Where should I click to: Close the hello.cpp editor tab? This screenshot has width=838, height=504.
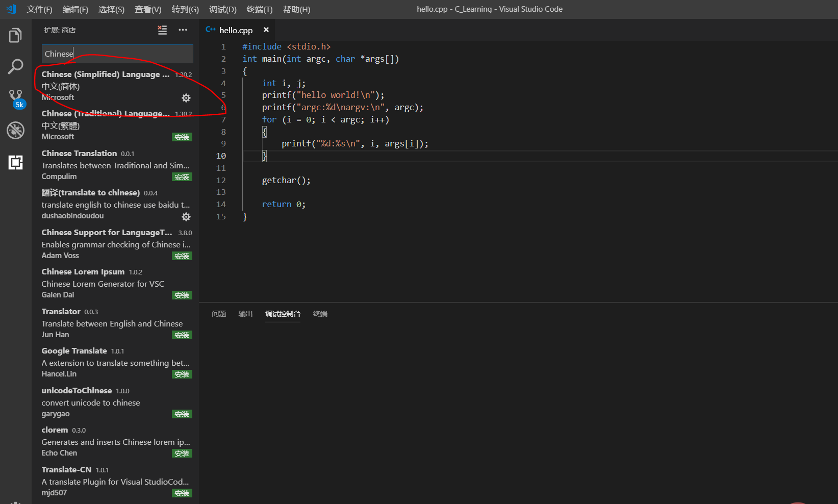coord(266,30)
